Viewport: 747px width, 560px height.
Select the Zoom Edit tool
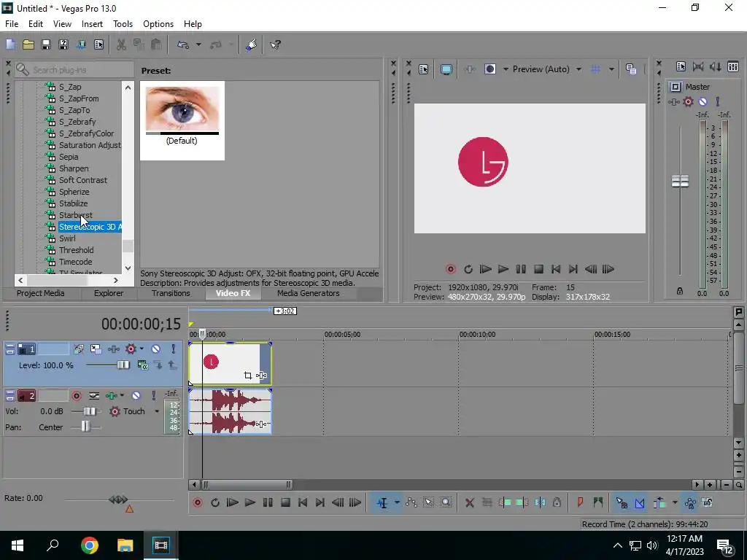coord(446,502)
